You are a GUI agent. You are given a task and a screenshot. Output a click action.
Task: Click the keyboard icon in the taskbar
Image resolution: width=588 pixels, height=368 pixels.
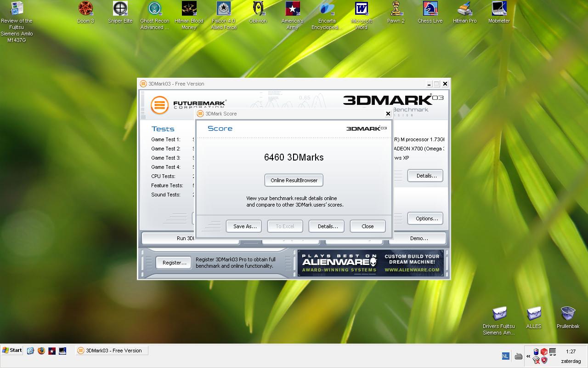pos(518,356)
